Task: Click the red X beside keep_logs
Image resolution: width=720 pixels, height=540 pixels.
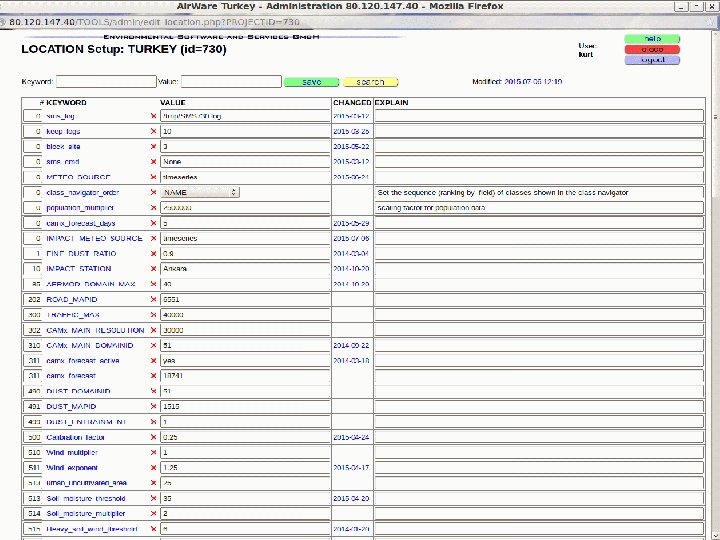Action: [153, 131]
